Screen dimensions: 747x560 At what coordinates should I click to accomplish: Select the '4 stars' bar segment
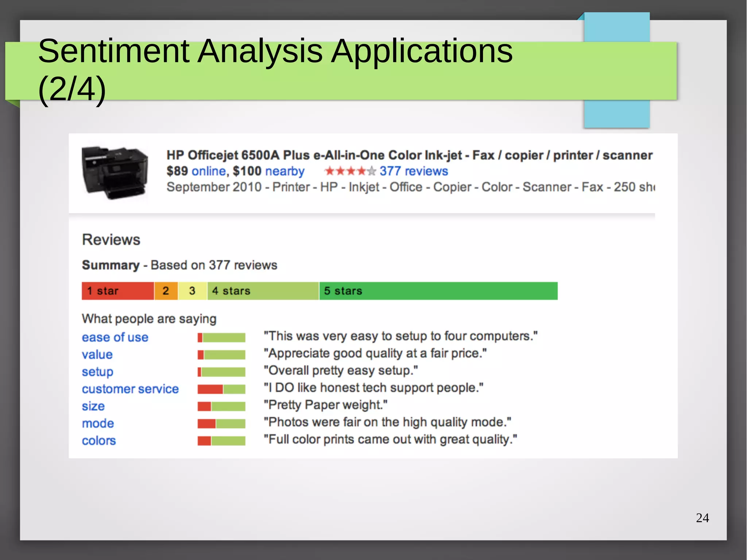pos(263,291)
